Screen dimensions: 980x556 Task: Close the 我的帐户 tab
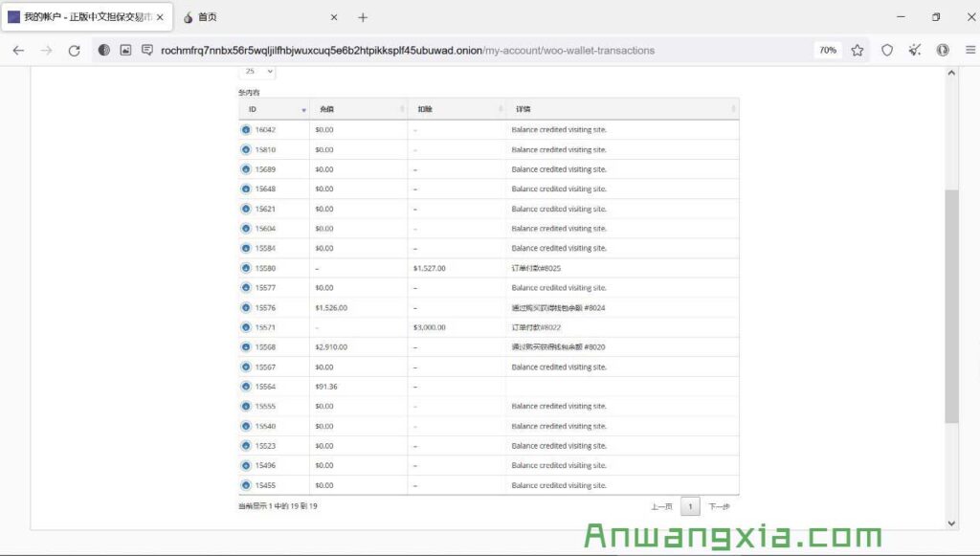[160, 17]
